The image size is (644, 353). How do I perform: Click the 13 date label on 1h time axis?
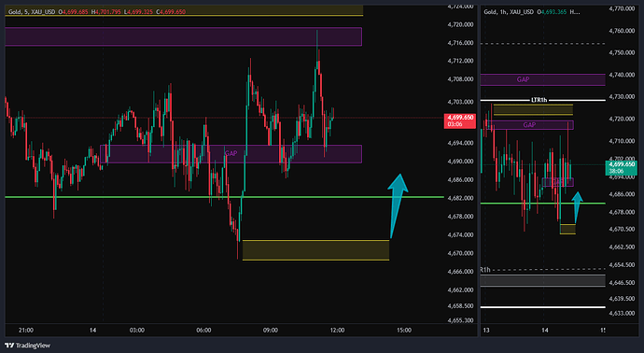487,330
